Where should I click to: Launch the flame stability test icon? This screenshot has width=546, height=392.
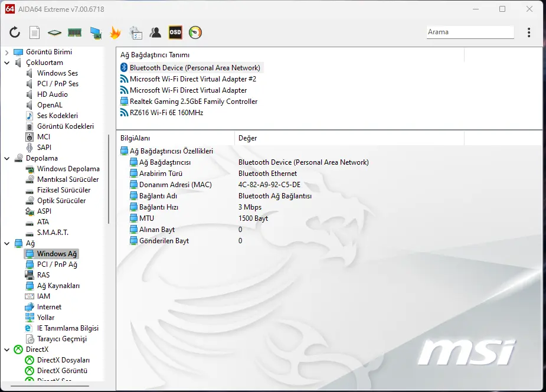point(115,32)
